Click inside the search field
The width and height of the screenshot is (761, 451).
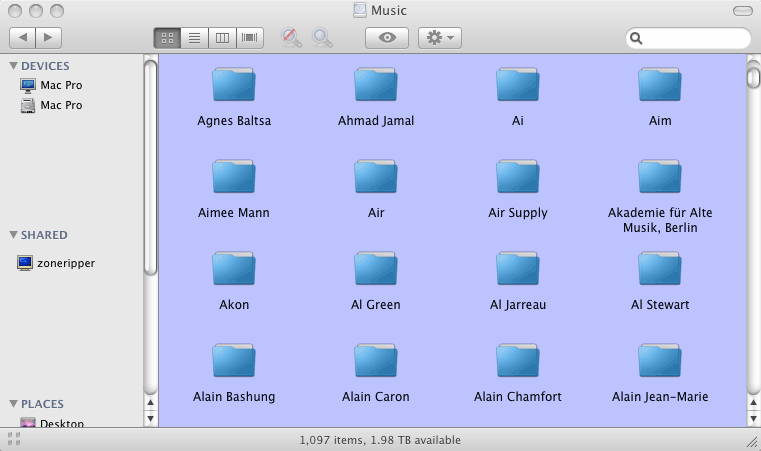688,38
